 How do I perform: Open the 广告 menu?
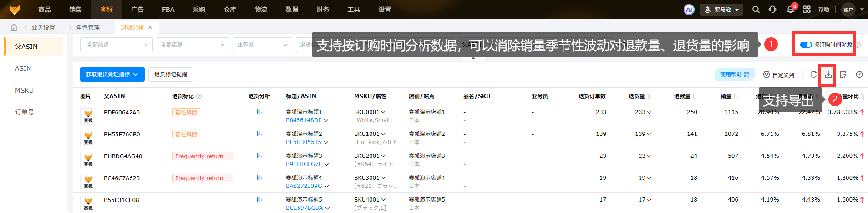(137, 10)
